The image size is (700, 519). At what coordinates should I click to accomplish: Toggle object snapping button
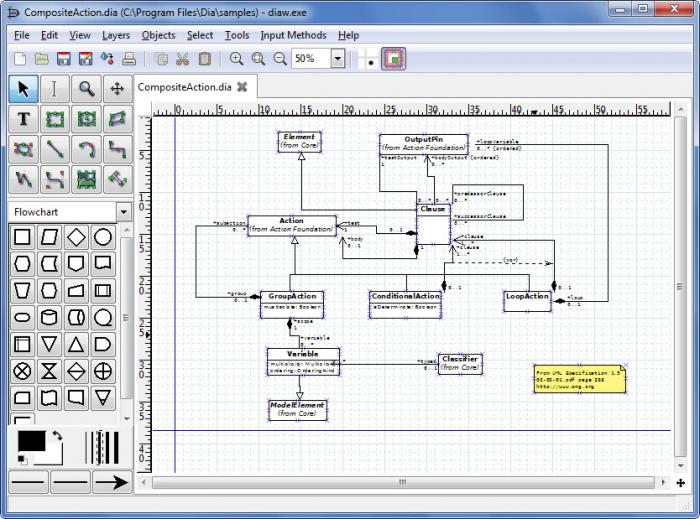tap(393, 59)
